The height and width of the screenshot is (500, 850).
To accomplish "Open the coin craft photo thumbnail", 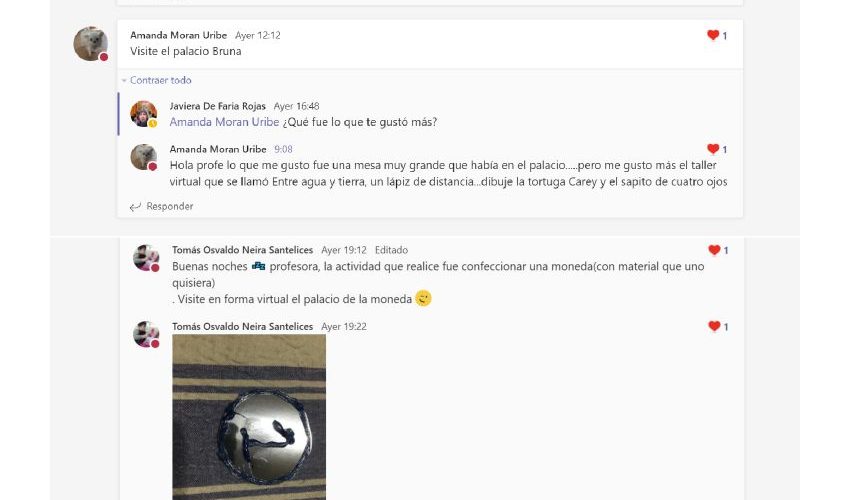I will (249, 417).
